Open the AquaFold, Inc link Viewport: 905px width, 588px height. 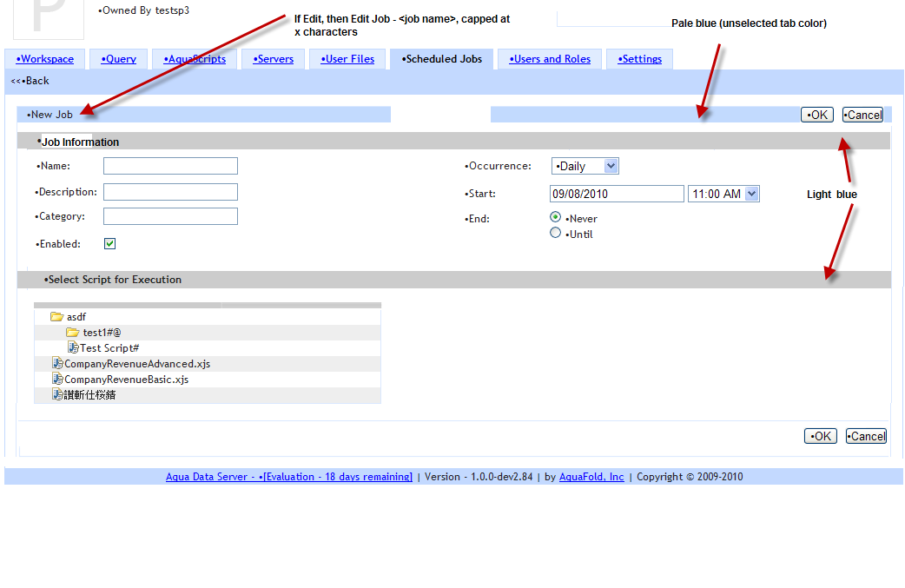point(591,477)
